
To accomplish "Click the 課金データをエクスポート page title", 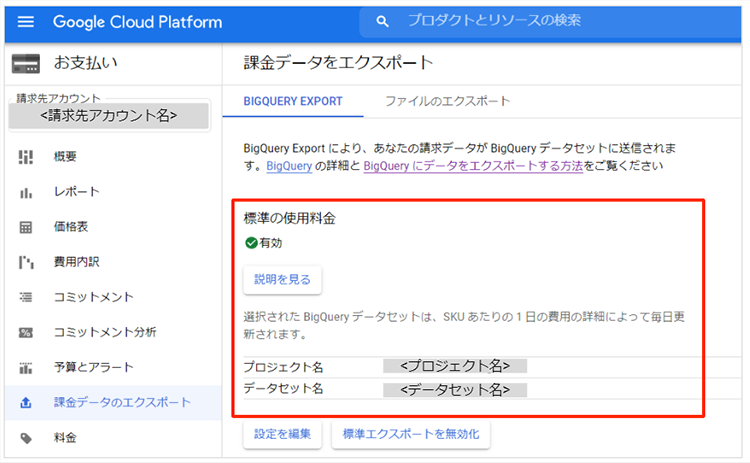I will [338, 63].
